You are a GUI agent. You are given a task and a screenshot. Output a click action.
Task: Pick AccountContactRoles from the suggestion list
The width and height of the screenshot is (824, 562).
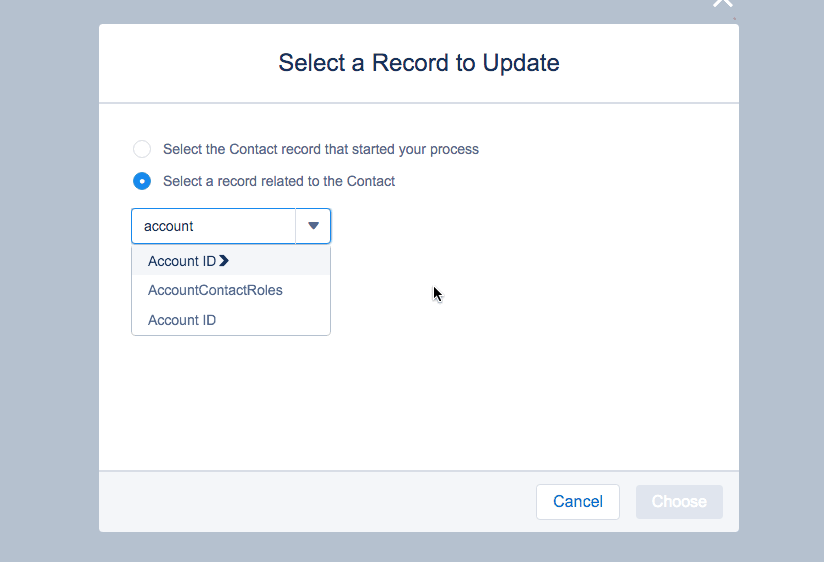point(215,290)
